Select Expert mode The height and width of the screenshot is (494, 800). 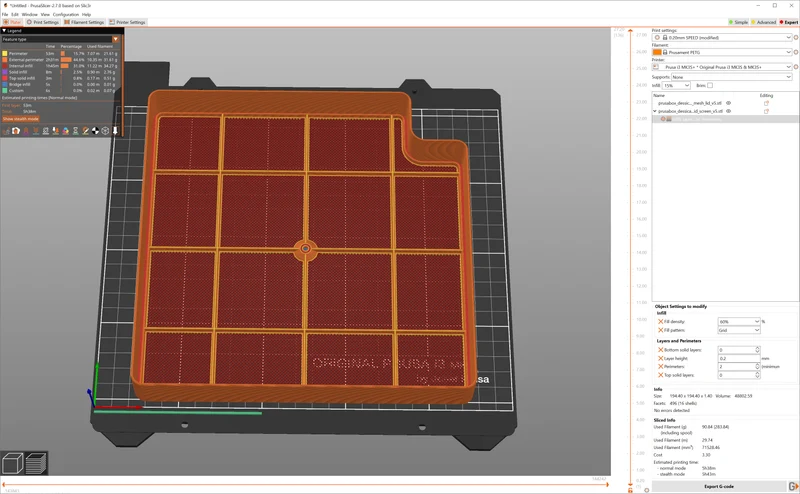pyautogui.click(x=789, y=22)
